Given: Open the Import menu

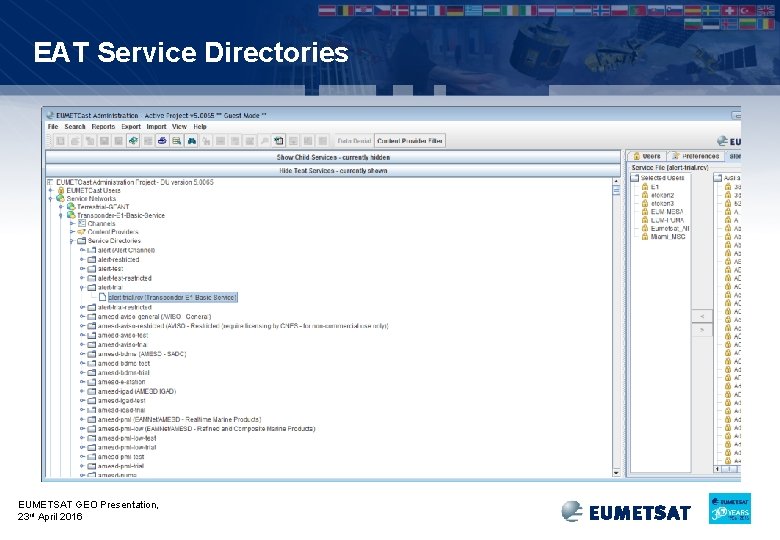Looking at the screenshot, I should [157, 127].
